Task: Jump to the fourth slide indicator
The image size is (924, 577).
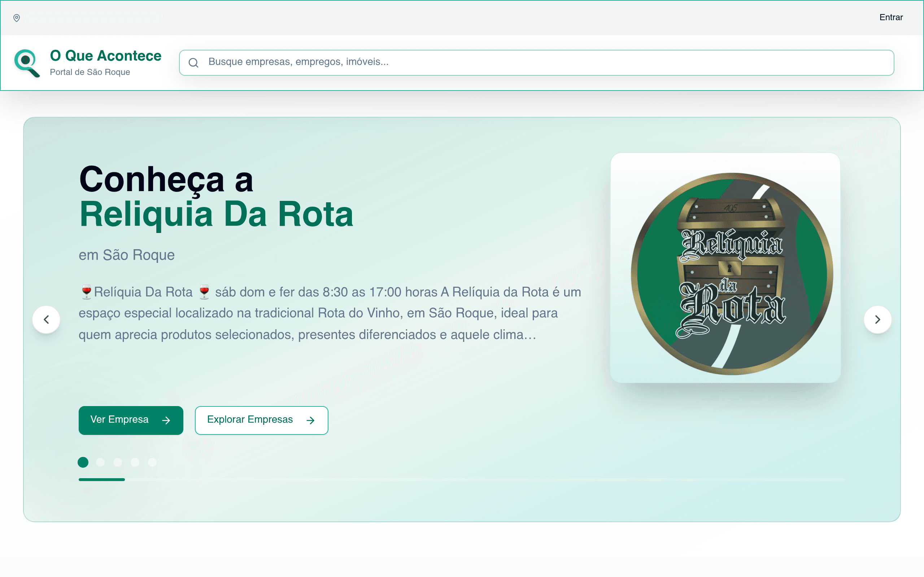Action: pyautogui.click(x=135, y=462)
